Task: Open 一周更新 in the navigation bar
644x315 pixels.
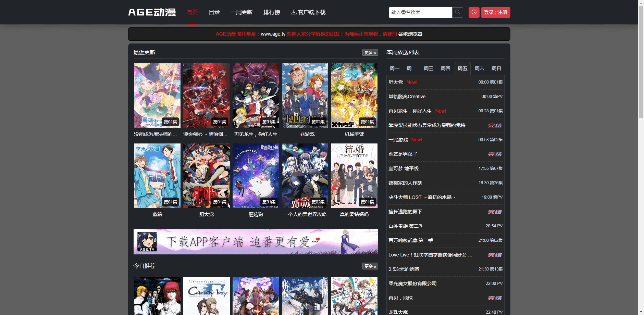Action: click(x=241, y=12)
